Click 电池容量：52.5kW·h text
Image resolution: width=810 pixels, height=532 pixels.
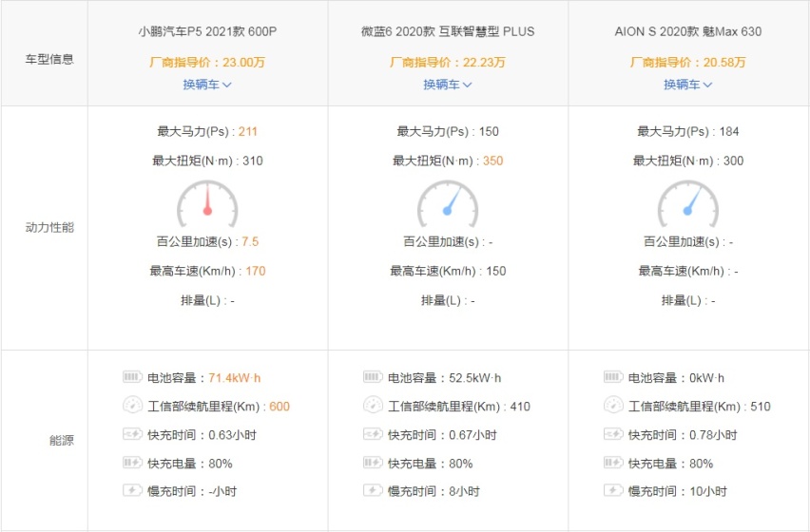444,378
